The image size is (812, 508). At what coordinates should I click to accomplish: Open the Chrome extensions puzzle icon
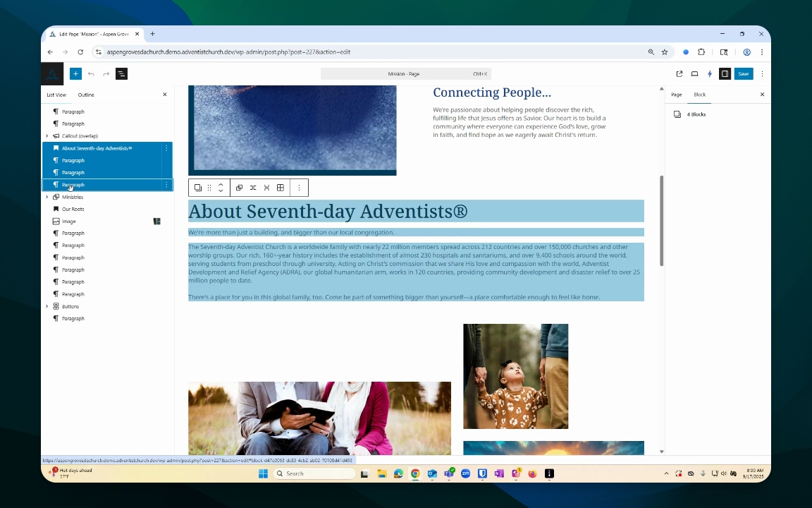(701, 52)
